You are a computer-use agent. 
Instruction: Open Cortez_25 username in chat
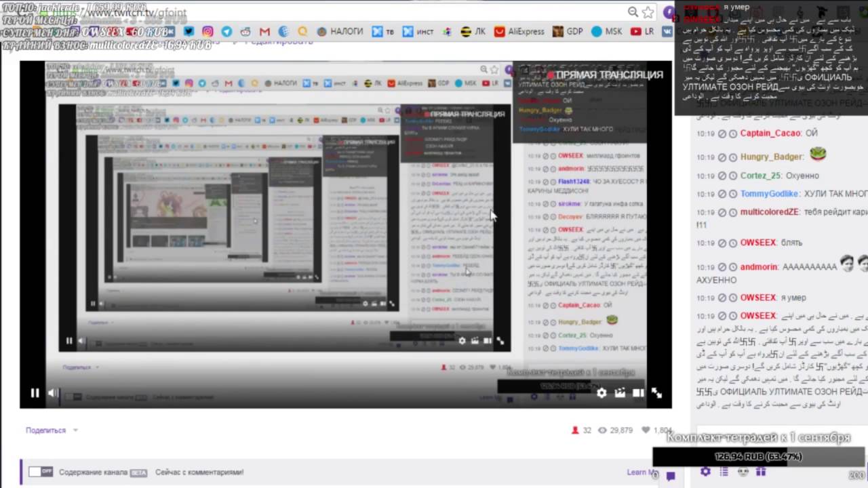(x=761, y=176)
